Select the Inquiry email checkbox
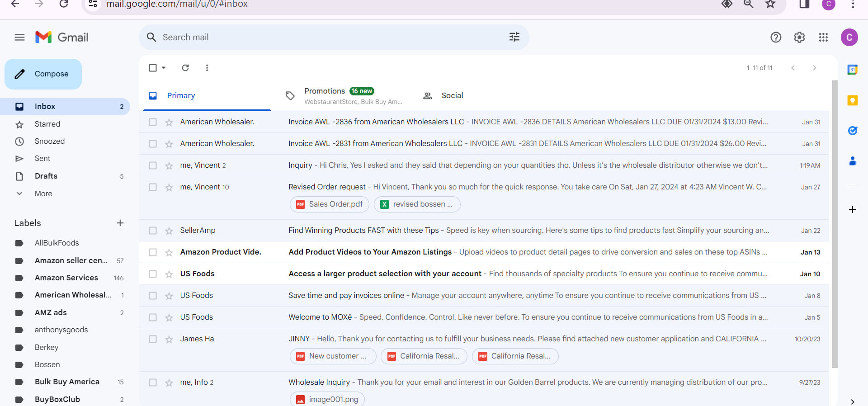The height and width of the screenshot is (406, 868). point(153,165)
